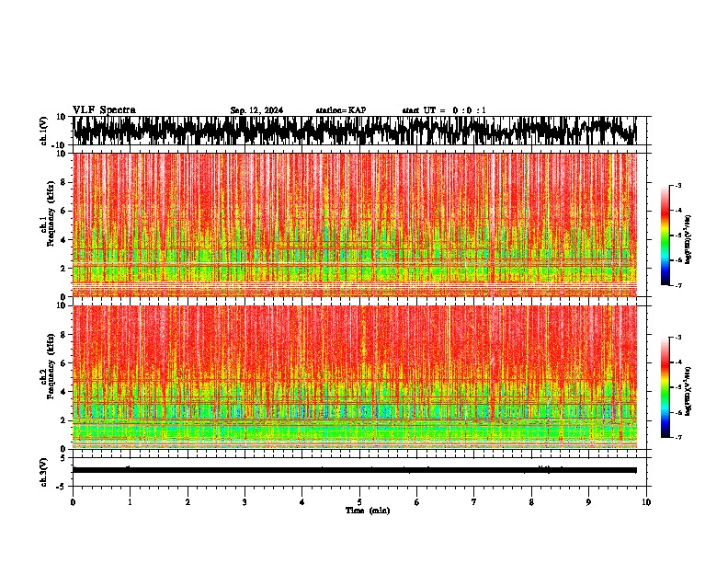
Task: Click the ch.1 frequency spectrogram
Action: pyautogui.click(x=355, y=224)
